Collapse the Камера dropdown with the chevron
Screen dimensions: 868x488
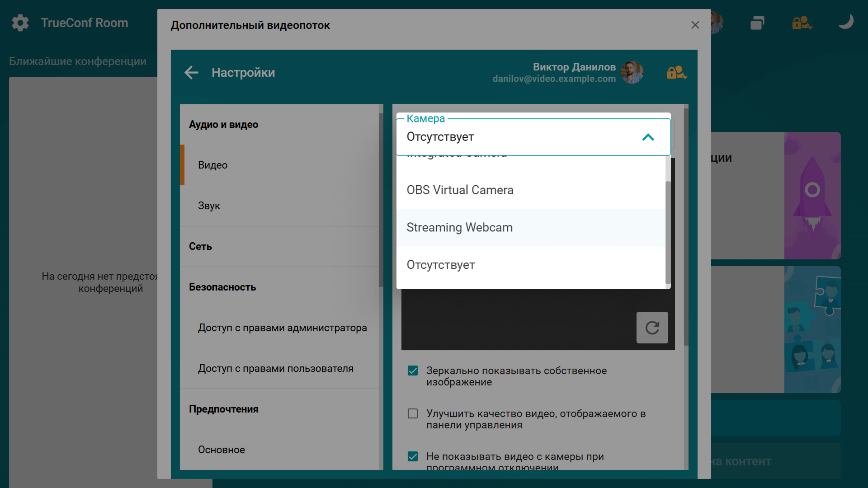click(x=648, y=137)
